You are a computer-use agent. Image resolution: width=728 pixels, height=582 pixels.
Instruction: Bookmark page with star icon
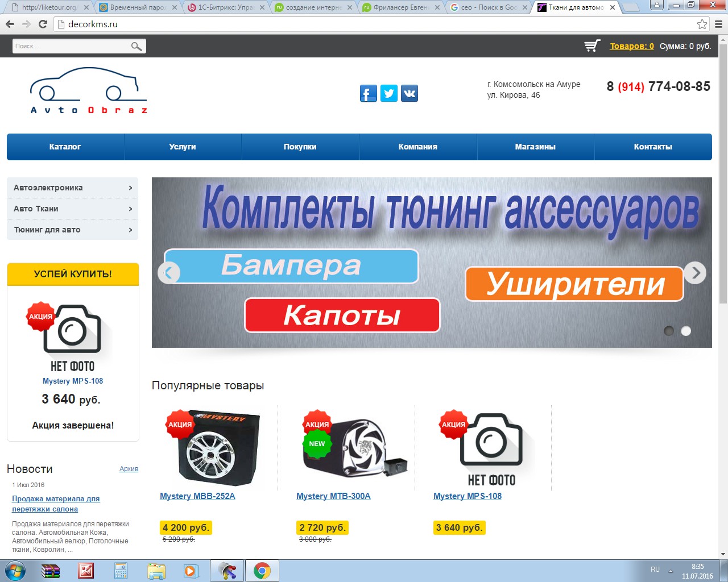click(x=702, y=24)
